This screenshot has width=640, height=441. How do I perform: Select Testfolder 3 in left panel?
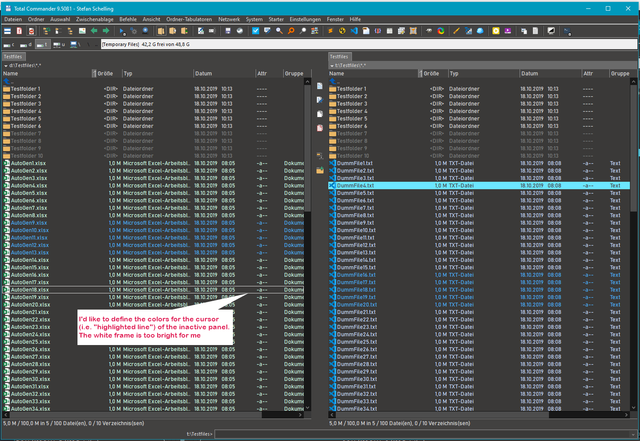[x=153, y=104]
